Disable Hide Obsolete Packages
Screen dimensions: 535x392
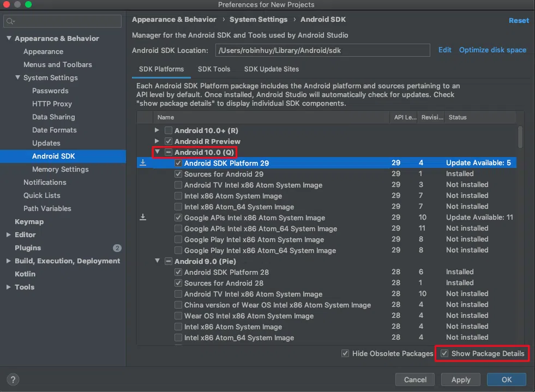click(x=345, y=353)
